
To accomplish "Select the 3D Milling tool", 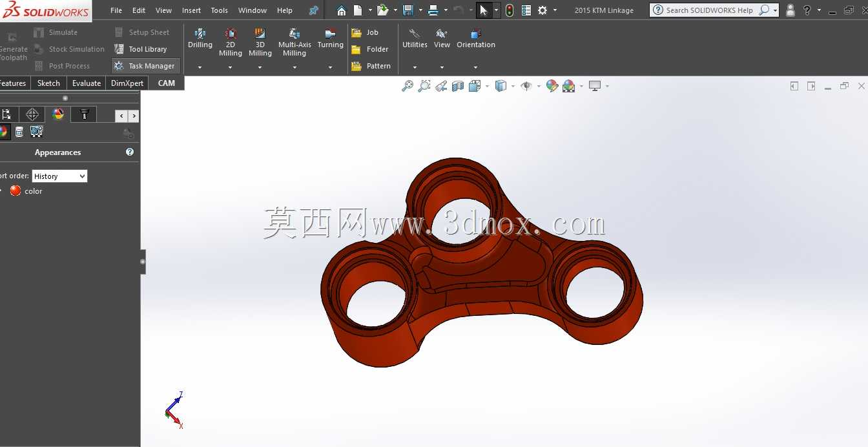I will (x=260, y=43).
